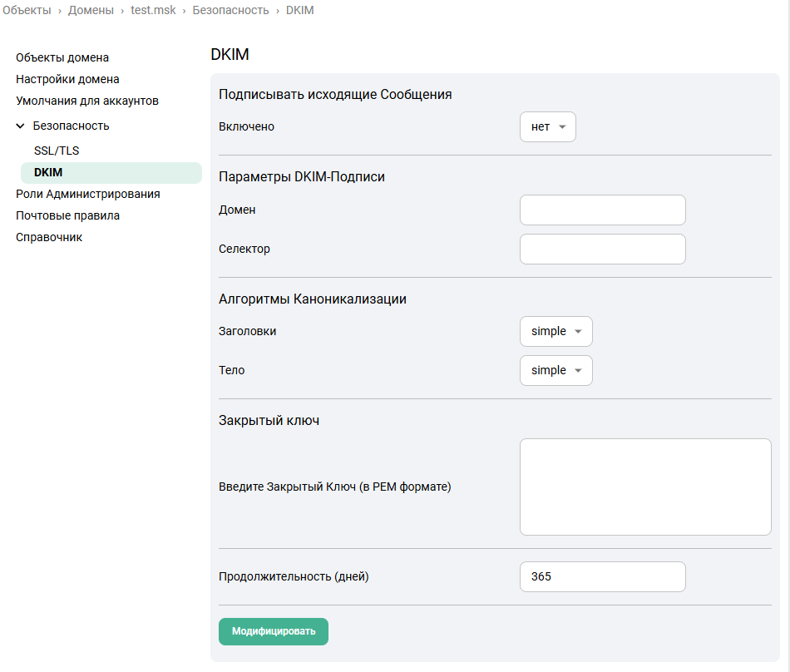Screen dimensions: 790x672
Task: Open the Тело canonicalization dropdown
Action: [x=555, y=370]
